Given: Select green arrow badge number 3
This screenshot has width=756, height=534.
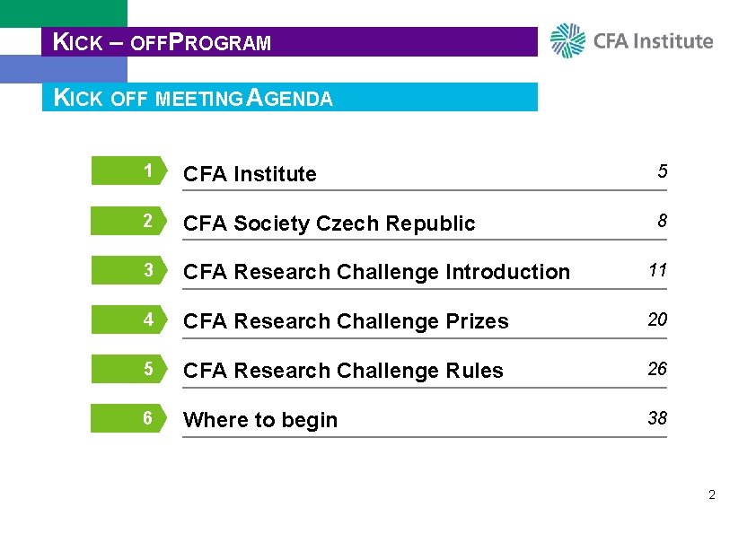Looking at the screenshot, I should pyautogui.click(x=129, y=270).
